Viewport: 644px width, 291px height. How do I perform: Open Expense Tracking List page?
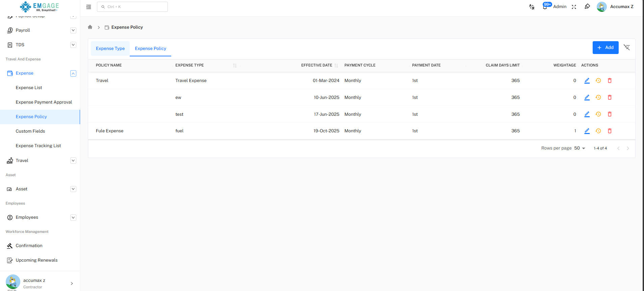[x=38, y=146]
